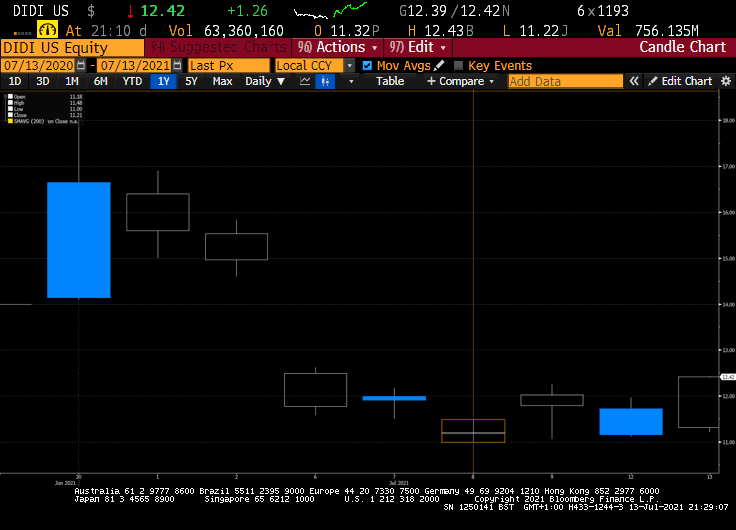Screen dimensions: 736x530
Task: Toggle the Open legend checkbox
Action: [10, 97]
